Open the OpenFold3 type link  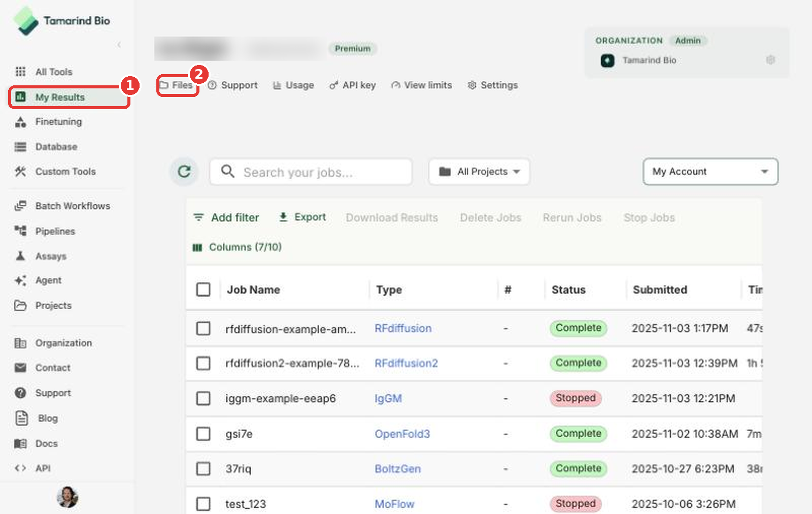tap(402, 434)
